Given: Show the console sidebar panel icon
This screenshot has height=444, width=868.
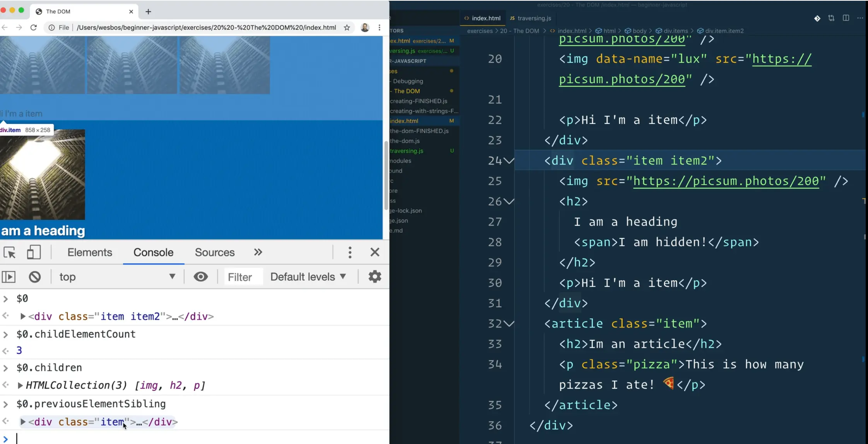Looking at the screenshot, I should 9,277.
